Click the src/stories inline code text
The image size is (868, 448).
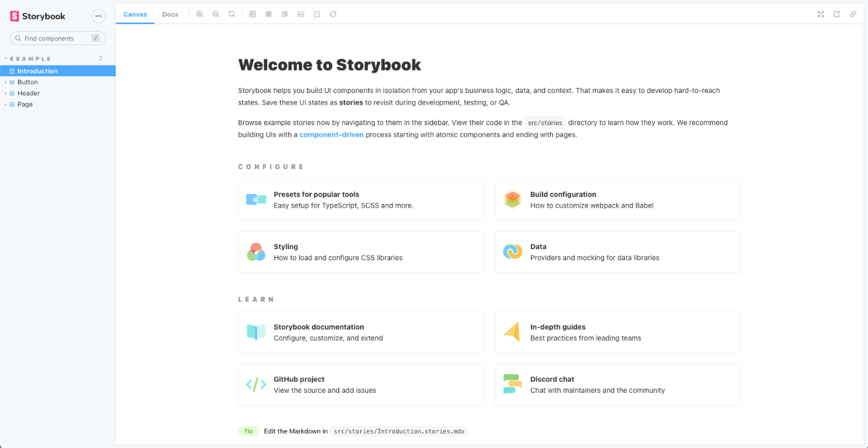(545, 123)
